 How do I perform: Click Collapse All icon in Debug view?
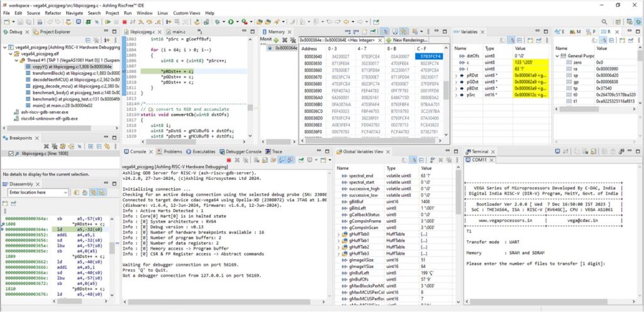point(87,40)
